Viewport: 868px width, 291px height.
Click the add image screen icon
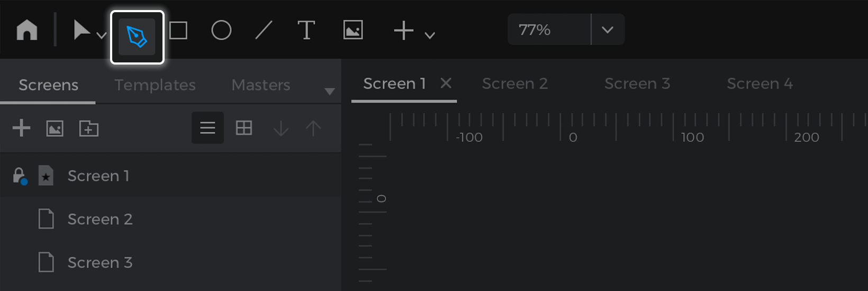(x=55, y=128)
